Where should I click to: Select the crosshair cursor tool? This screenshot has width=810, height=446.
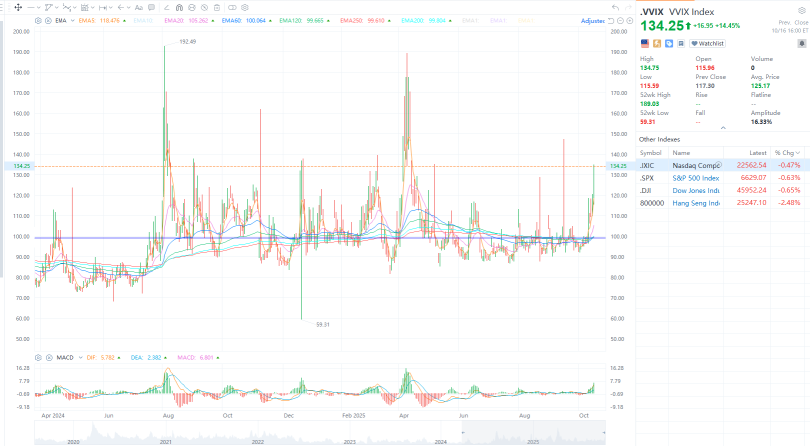(x=17, y=7)
